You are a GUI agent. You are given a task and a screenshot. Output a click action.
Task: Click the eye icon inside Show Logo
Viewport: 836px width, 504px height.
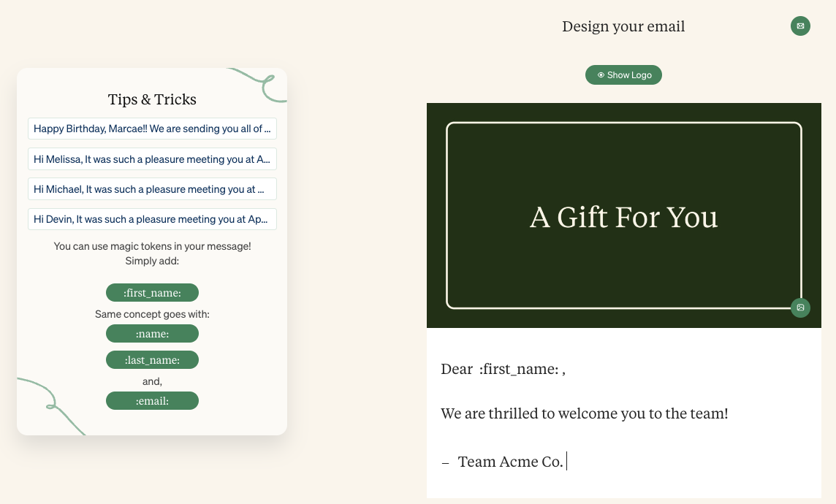[x=601, y=75]
